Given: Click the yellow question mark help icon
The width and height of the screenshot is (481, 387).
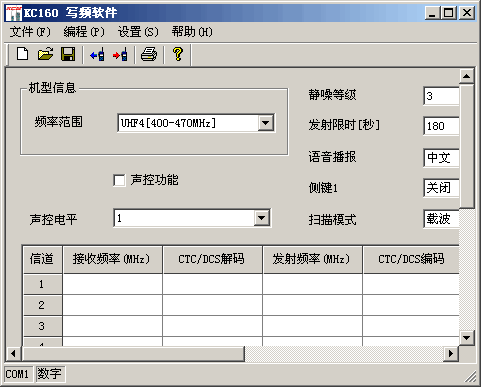Looking at the screenshot, I should pyautogui.click(x=178, y=54).
